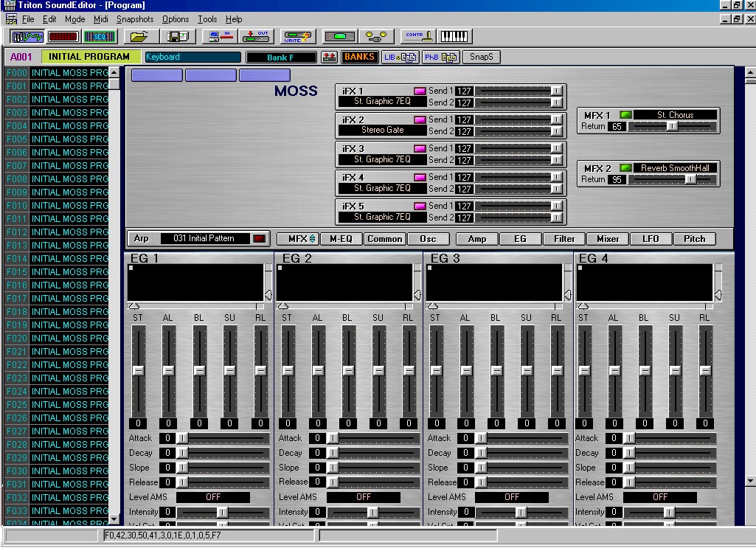This screenshot has height=548, width=756.
Task: Open the Bank F selector
Action: [281, 58]
